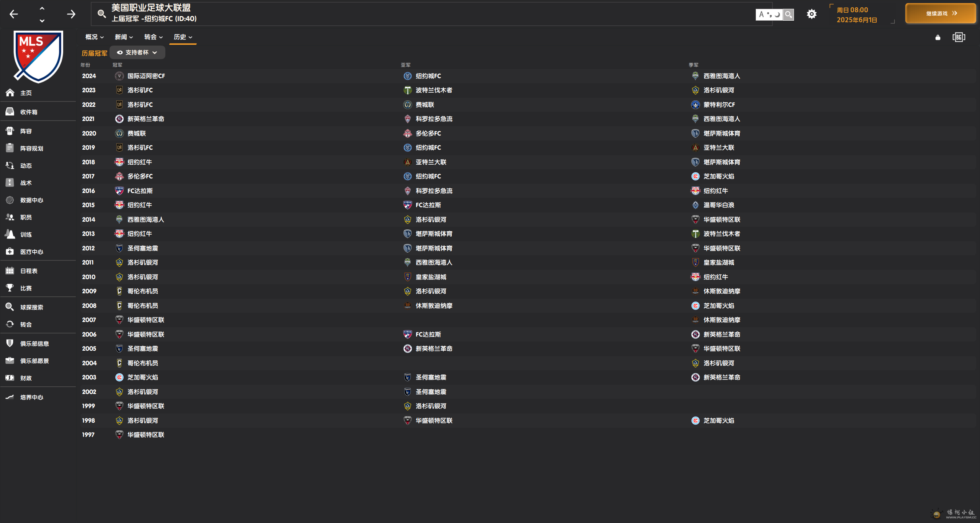Click the 冠军 champion column header

pos(118,65)
